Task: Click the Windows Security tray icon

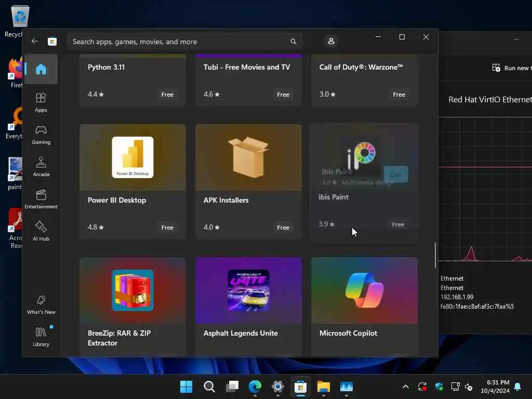Action: [x=439, y=387]
